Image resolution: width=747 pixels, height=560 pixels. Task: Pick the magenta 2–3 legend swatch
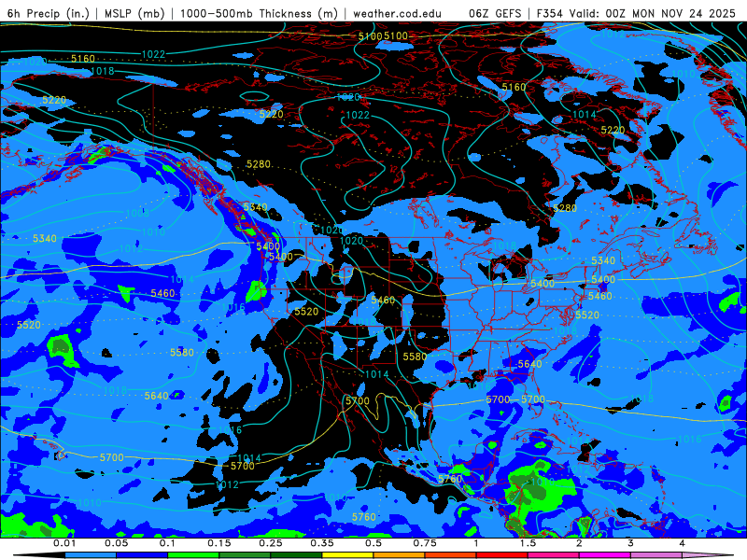[605, 555]
